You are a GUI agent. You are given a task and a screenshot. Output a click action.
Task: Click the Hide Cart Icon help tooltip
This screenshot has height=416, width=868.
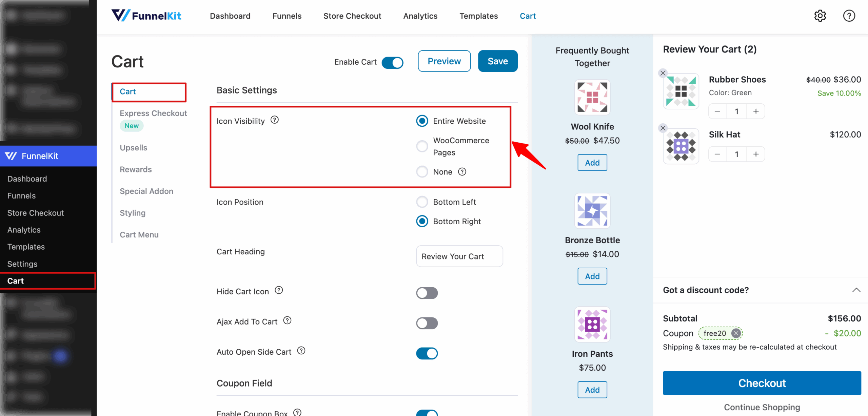click(x=279, y=290)
